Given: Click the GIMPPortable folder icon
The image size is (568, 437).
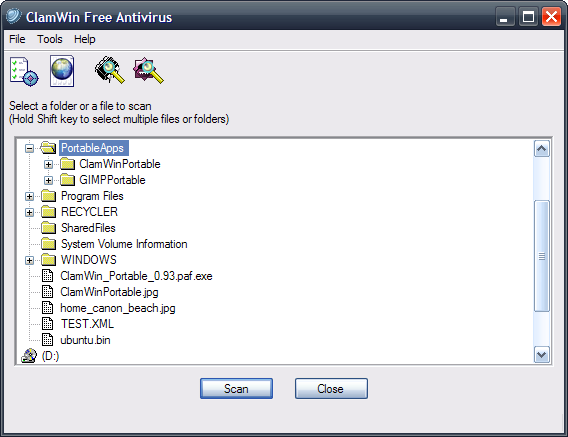Looking at the screenshot, I should tap(67, 180).
